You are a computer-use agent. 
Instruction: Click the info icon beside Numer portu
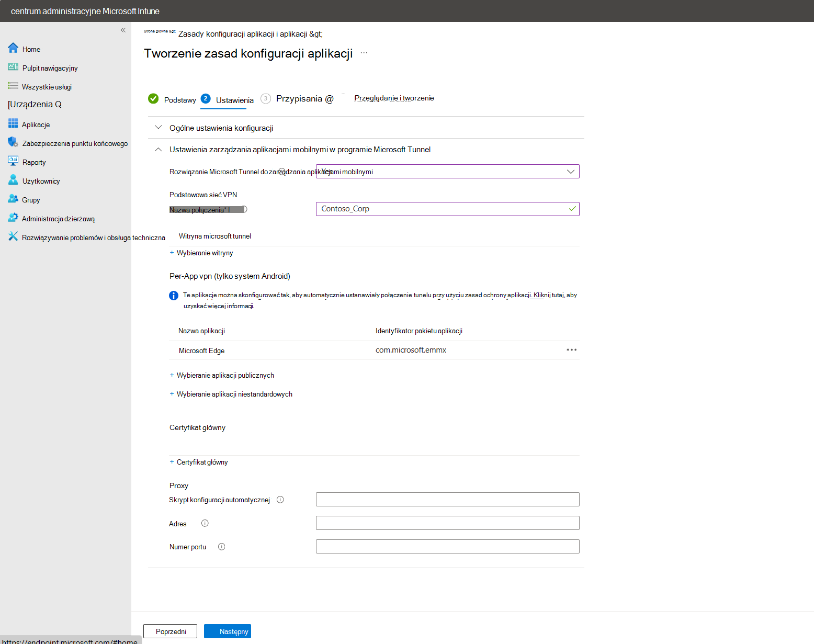pos(222,547)
